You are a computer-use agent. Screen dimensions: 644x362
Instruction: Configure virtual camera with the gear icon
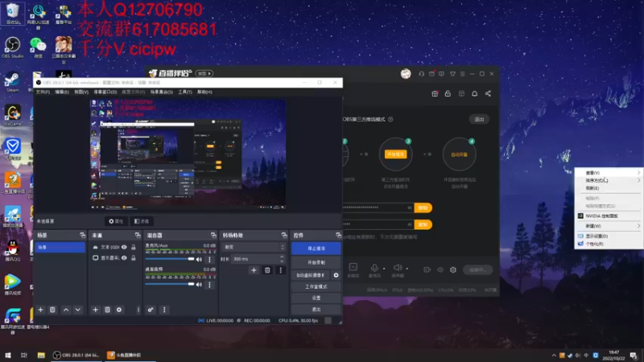click(x=336, y=275)
